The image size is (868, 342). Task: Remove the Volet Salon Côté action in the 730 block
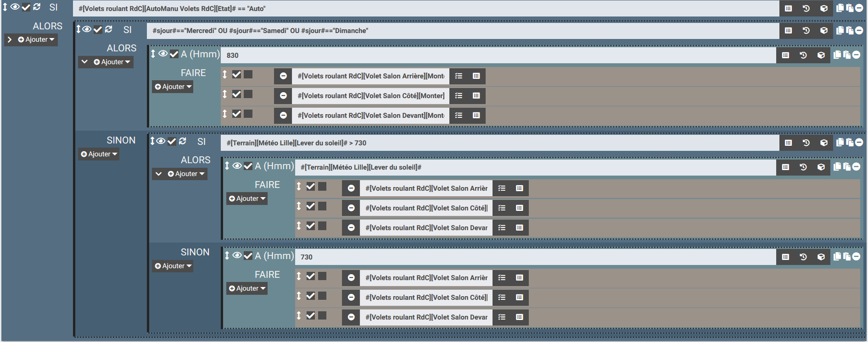(x=351, y=298)
